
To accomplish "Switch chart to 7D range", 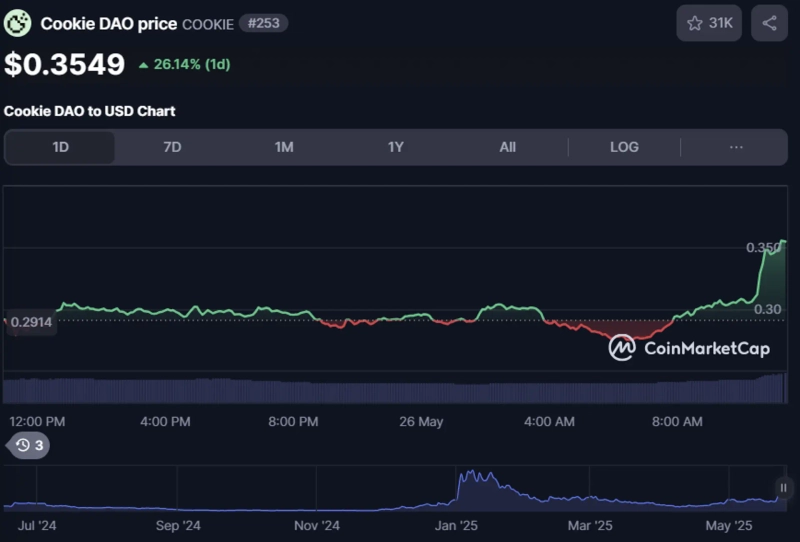I will point(172,147).
